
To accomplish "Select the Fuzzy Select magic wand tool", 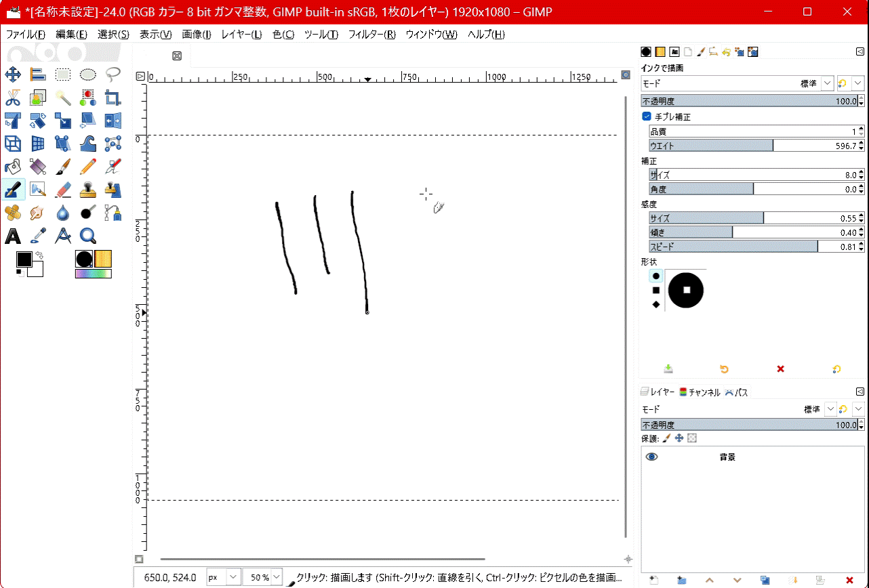I will (63, 98).
